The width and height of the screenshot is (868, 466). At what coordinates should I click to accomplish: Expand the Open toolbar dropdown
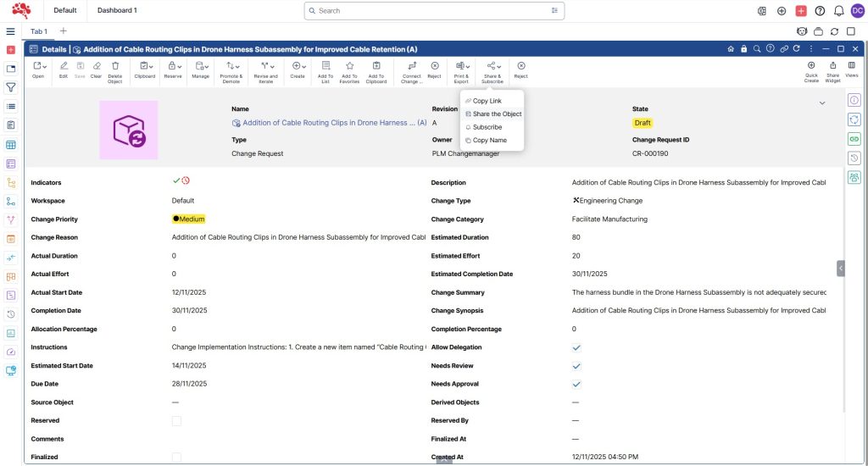pos(45,66)
